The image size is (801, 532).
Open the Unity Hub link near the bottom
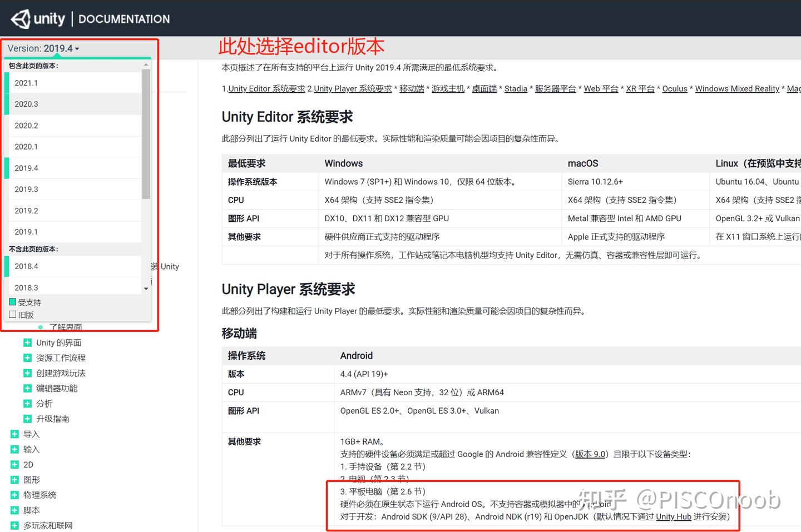point(673,516)
